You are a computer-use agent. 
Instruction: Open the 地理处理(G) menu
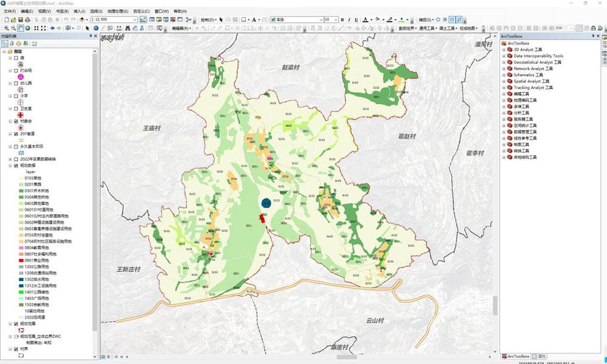tap(117, 11)
